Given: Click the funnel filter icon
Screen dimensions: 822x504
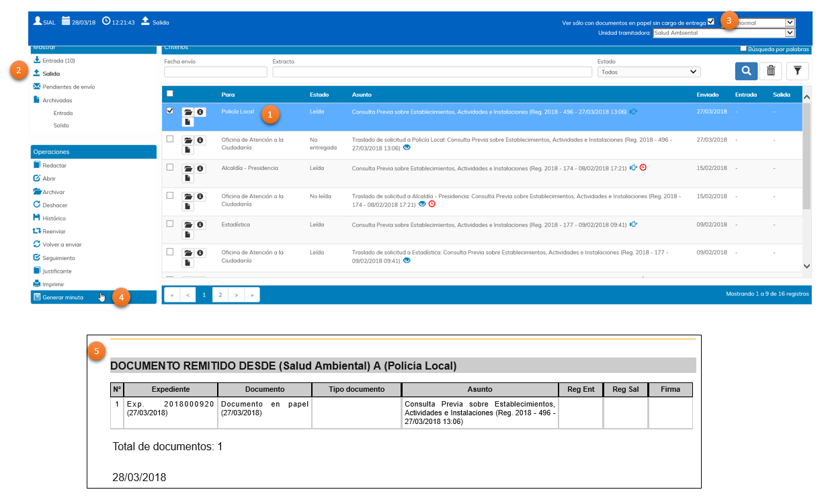Looking at the screenshot, I should point(797,71).
